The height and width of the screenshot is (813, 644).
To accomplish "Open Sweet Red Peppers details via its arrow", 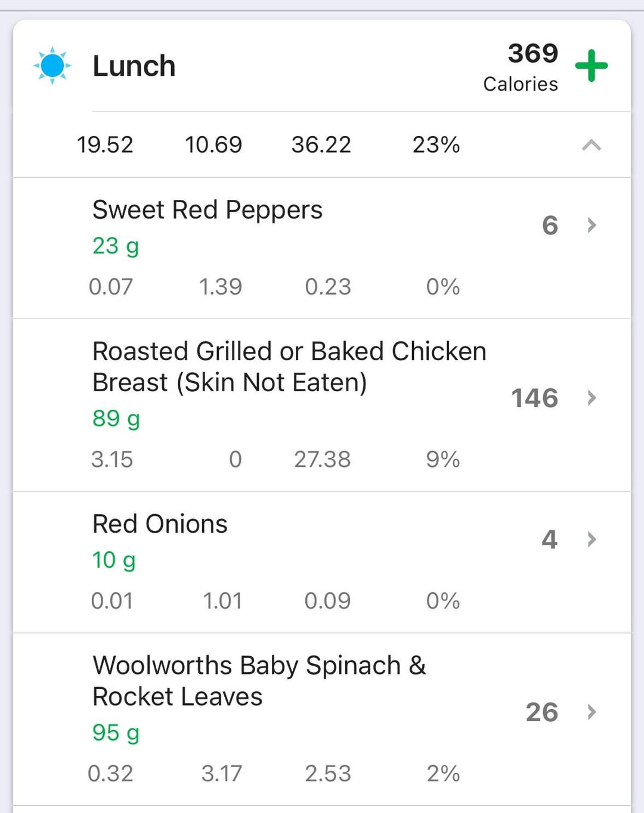I will click(592, 225).
